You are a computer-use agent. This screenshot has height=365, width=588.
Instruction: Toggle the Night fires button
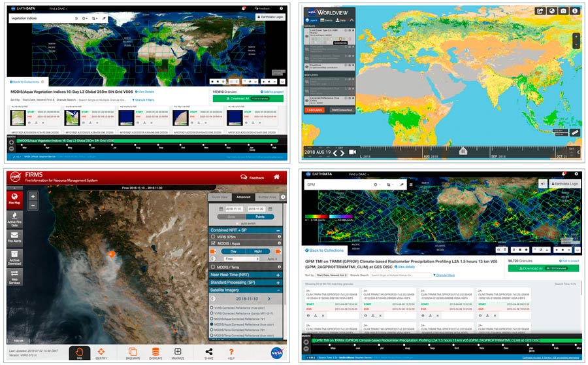257,251
